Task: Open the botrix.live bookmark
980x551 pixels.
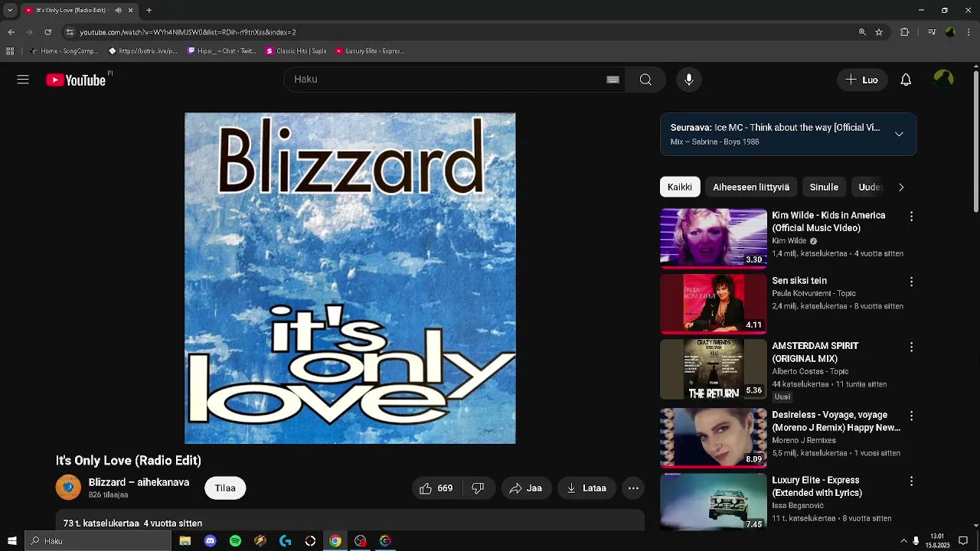Action: [143, 51]
